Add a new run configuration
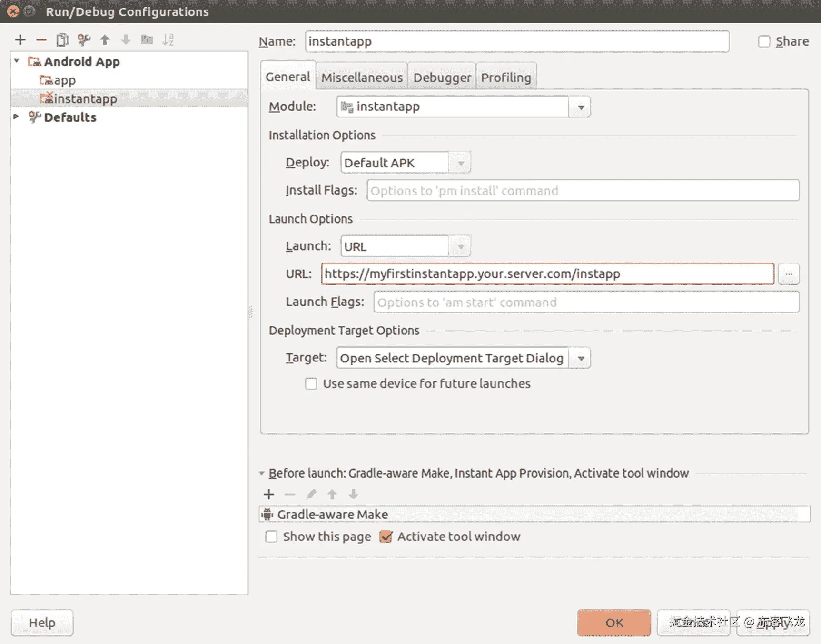Viewport: 821px width, 644px height. (x=20, y=40)
